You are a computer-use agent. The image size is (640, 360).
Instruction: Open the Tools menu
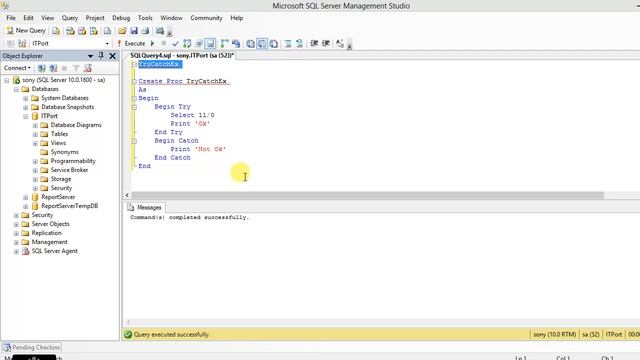[145, 18]
